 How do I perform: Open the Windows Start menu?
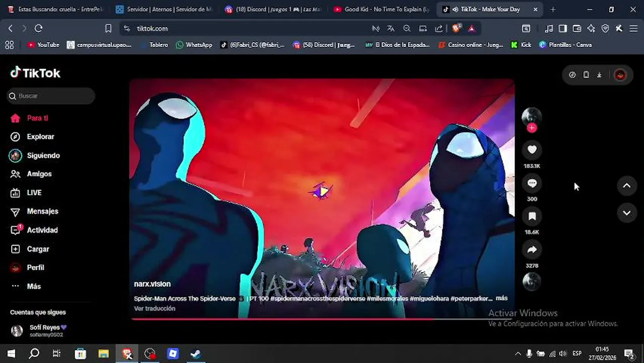tap(11, 354)
